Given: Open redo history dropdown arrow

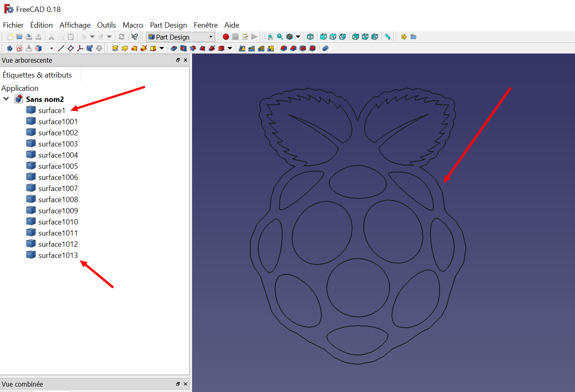Looking at the screenshot, I should tap(109, 37).
